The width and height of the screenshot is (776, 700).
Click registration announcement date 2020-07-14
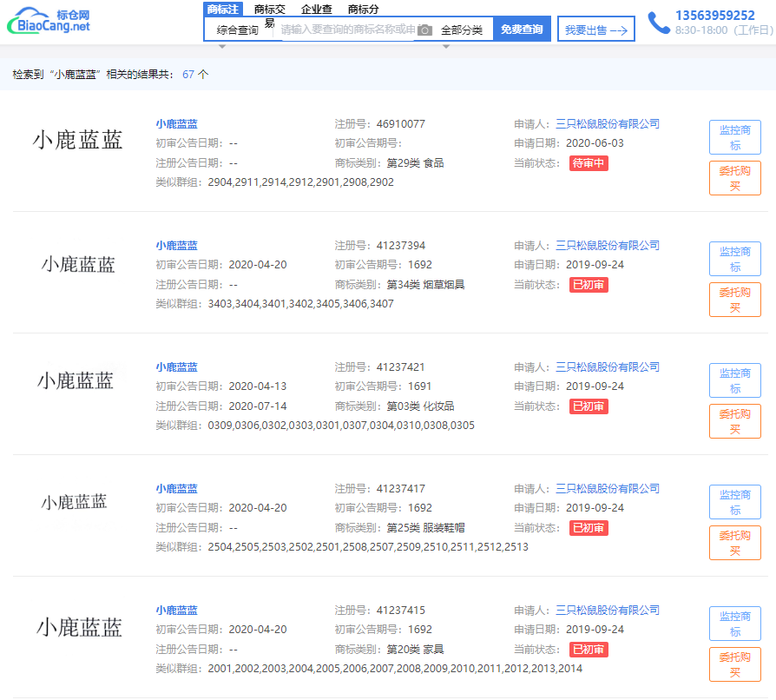coord(257,406)
